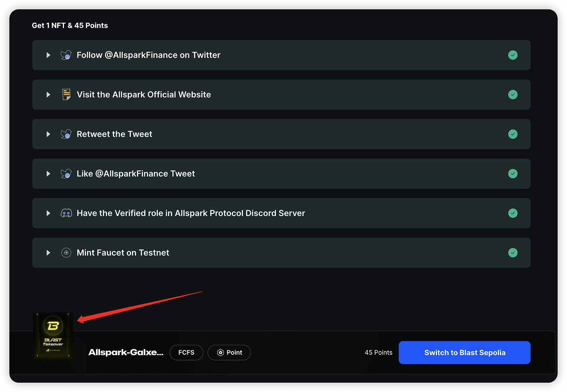The height and width of the screenshot is (392, 567).
Task: Click the green checkmark on Mint Faucet row
Action: tap(513, 253)
